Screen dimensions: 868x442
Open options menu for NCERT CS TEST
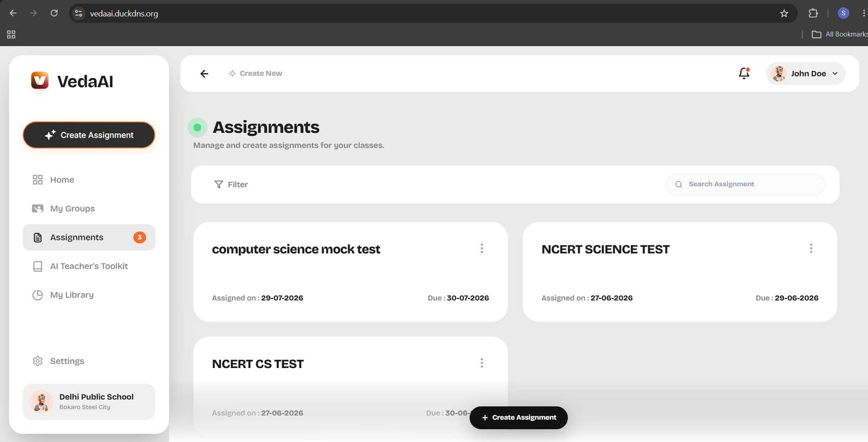click(482, 363)
